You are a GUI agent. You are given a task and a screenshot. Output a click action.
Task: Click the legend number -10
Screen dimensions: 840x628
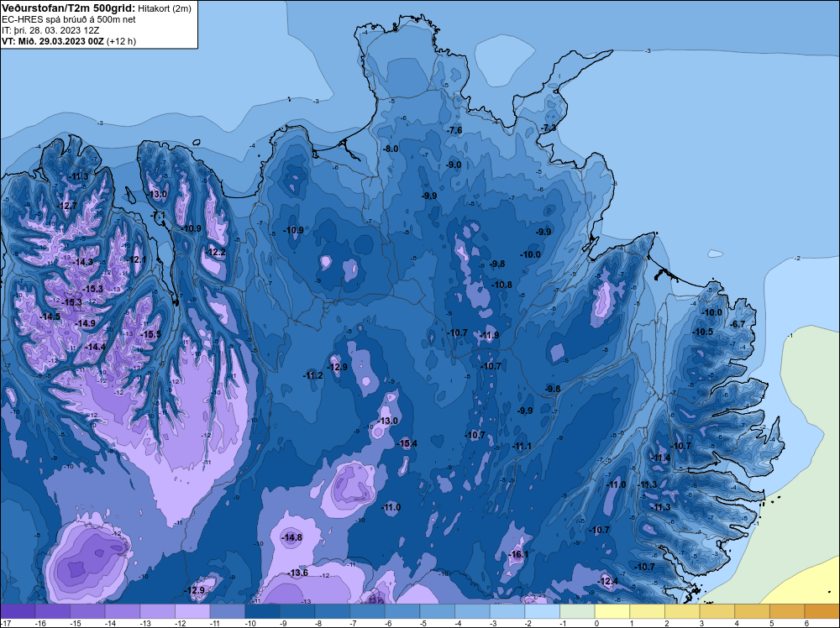pos(249,623)
